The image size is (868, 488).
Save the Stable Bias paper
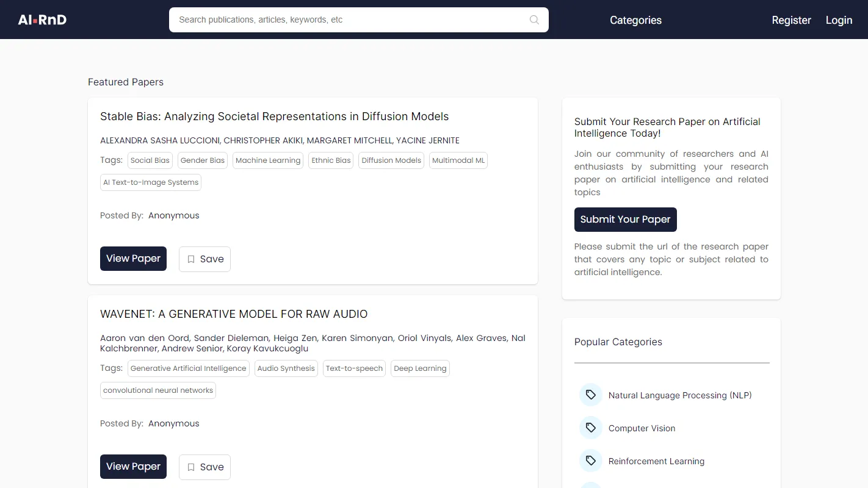(204, 259)
